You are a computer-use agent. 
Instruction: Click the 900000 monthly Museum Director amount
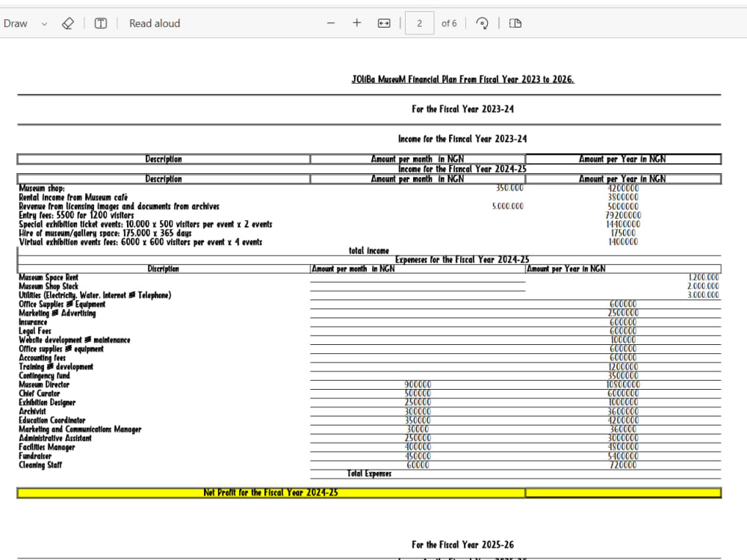418,385
